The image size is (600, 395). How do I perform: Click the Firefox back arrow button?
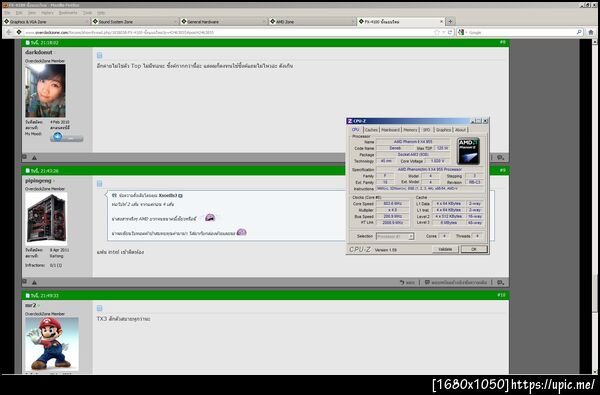8,33
